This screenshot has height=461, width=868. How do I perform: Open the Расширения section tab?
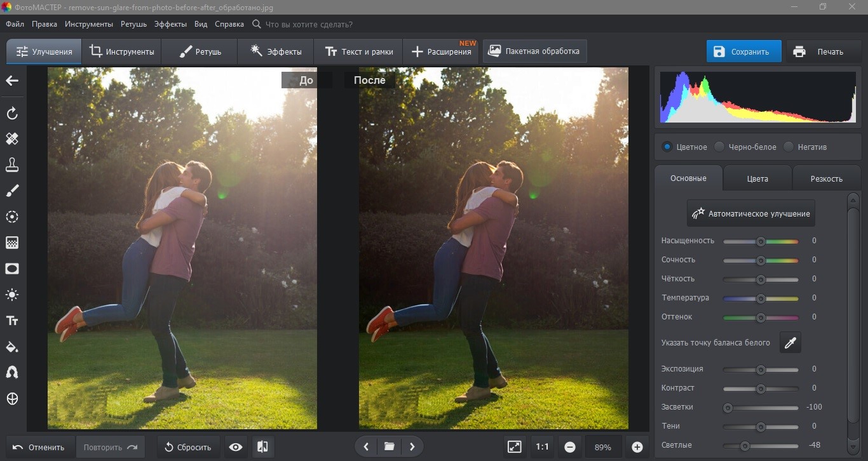[x=442, y=51]
